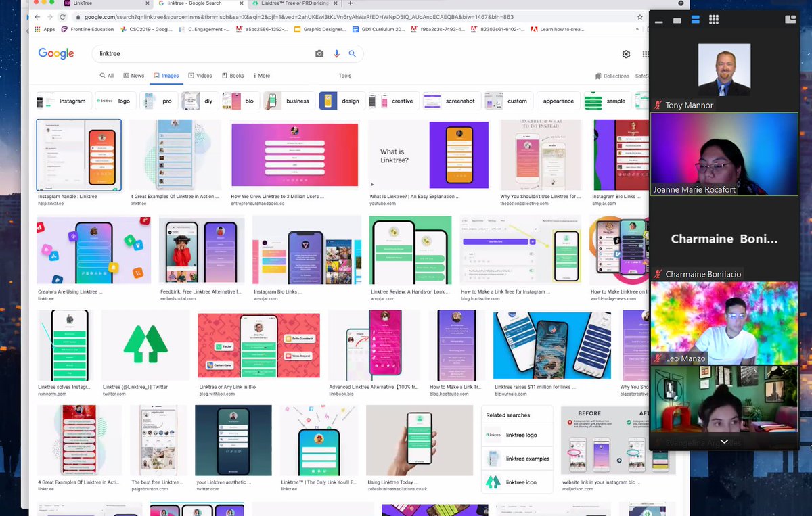Open the Tools filter options
The width and height of the screenshot is (812, 516).
pyautogui.click(x=345, y=76)
